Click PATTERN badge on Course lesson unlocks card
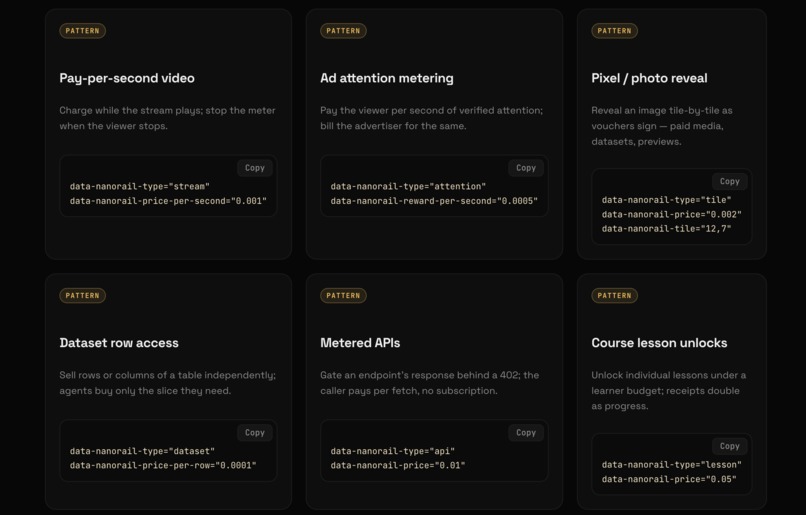Image resolution: width=806 pixels, height=515 pixels. pyautogui.click(x=614, y=296)
